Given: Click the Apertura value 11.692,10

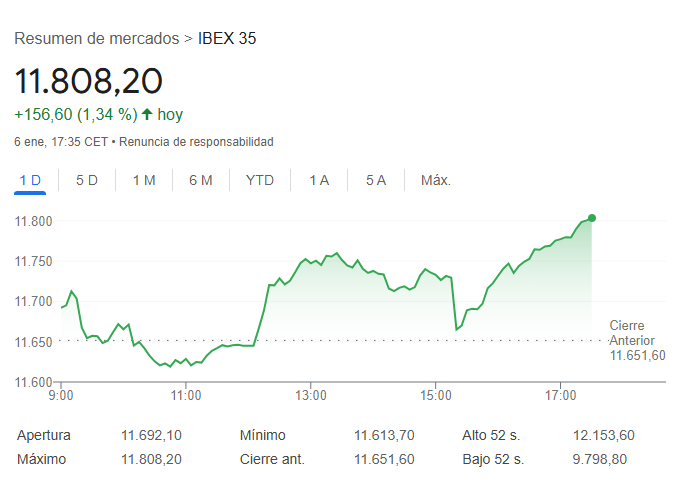Looking at the screenshot, I should point(151,435).
